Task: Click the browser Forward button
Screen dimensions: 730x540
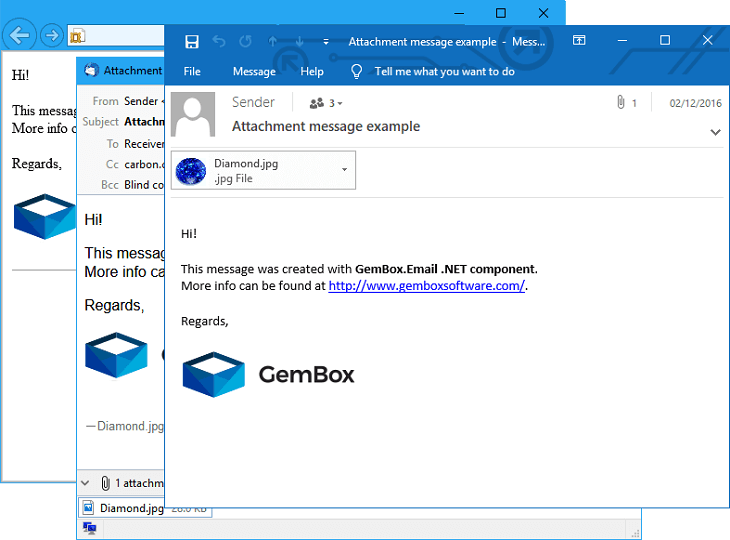Action: point(50,36)
